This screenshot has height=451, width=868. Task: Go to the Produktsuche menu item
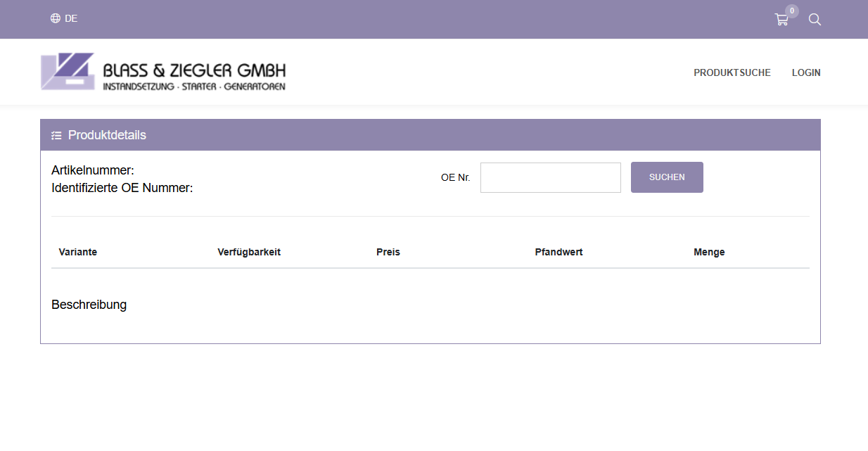(732, 72)
